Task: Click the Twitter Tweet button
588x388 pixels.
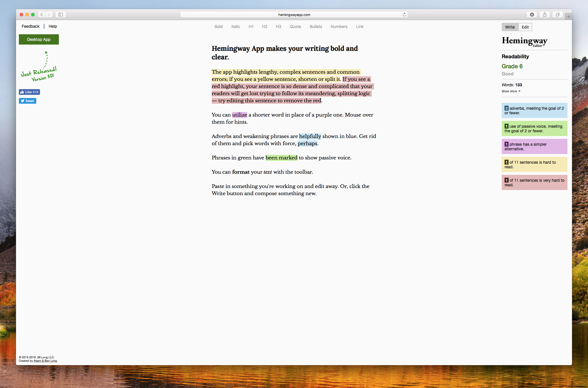Action: pos(27,101)
